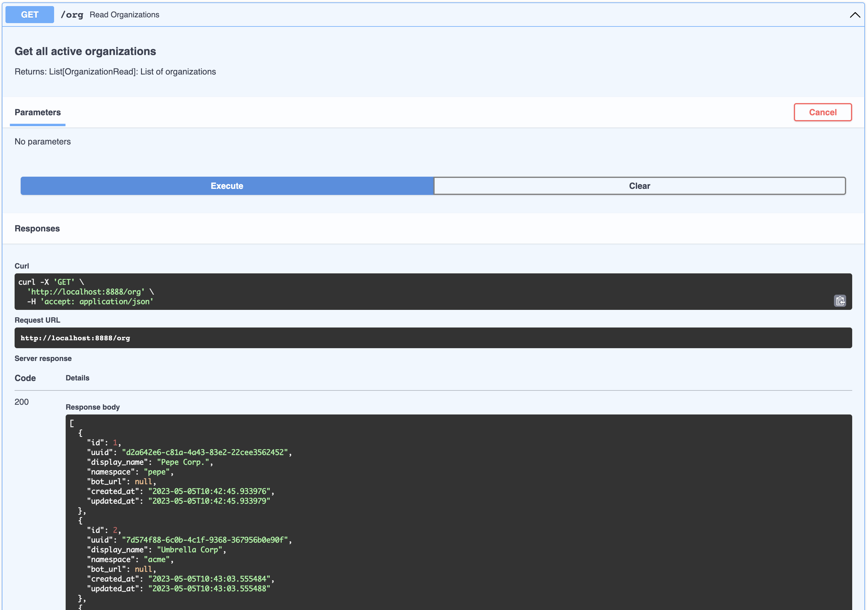868x610 pixels.
Task: Cancel the try-it-out mode
Action: (823, 112)
